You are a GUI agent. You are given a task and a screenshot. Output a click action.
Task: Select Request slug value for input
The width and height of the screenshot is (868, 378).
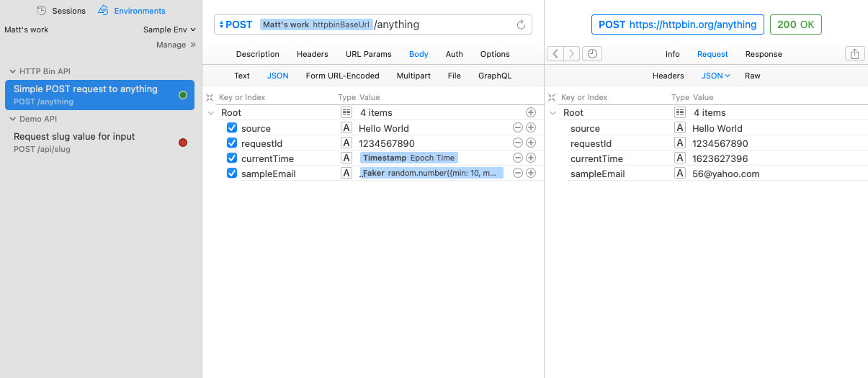tap(74, 137)
